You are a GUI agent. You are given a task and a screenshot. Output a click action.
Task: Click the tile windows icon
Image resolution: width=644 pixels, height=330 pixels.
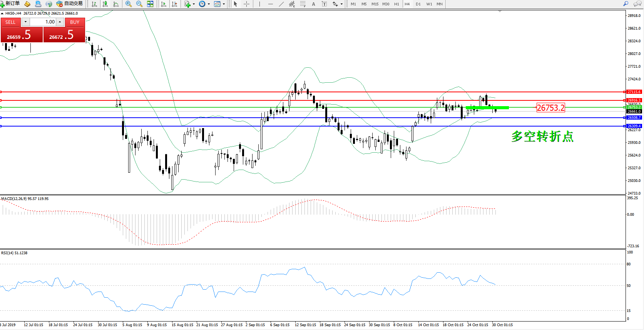(150, 4)
